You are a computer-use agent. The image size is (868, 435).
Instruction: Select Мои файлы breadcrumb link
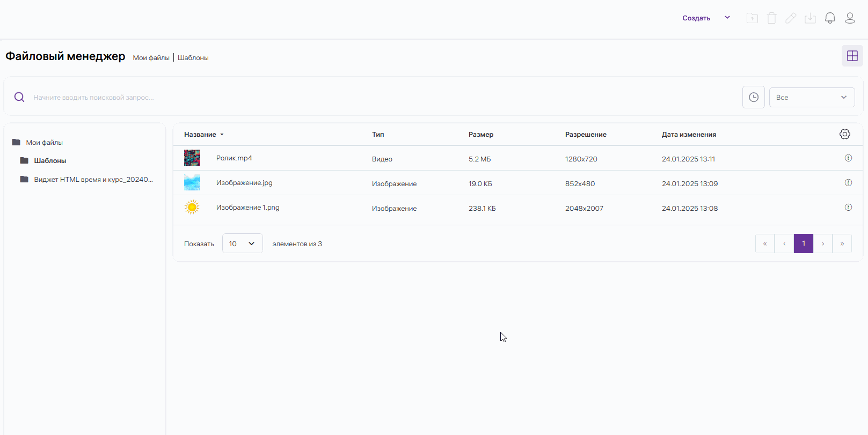(x=151, y=58)
